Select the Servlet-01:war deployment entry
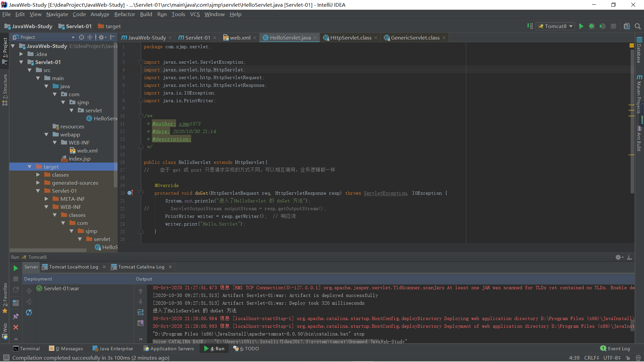Screen dimensions: 644x362 coord(61,288)
